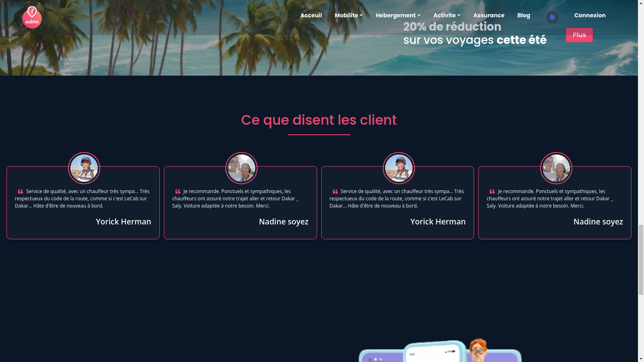This screenshot has width=644, height=362.
Task: Click the vertical scrollbar thumb
Action: 641,259
